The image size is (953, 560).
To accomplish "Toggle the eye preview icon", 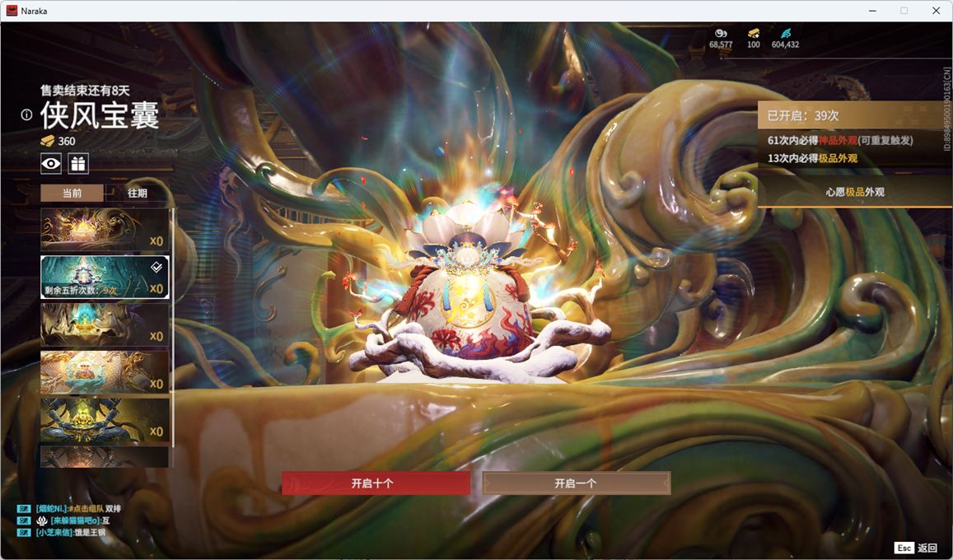I will [x=51, y=163].
